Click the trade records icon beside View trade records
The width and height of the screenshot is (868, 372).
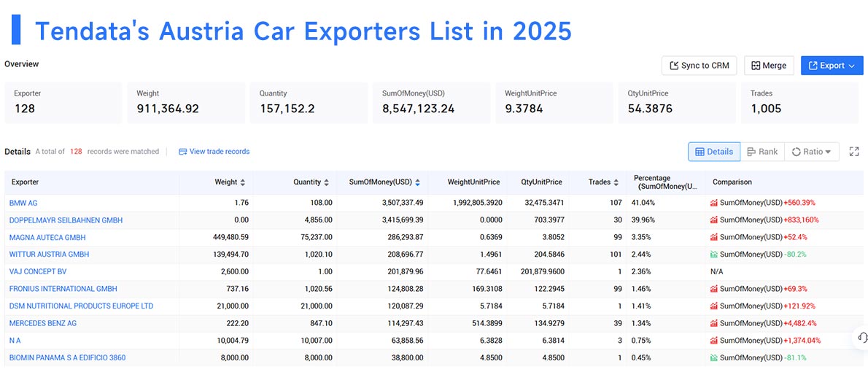(x=182, y=152)
